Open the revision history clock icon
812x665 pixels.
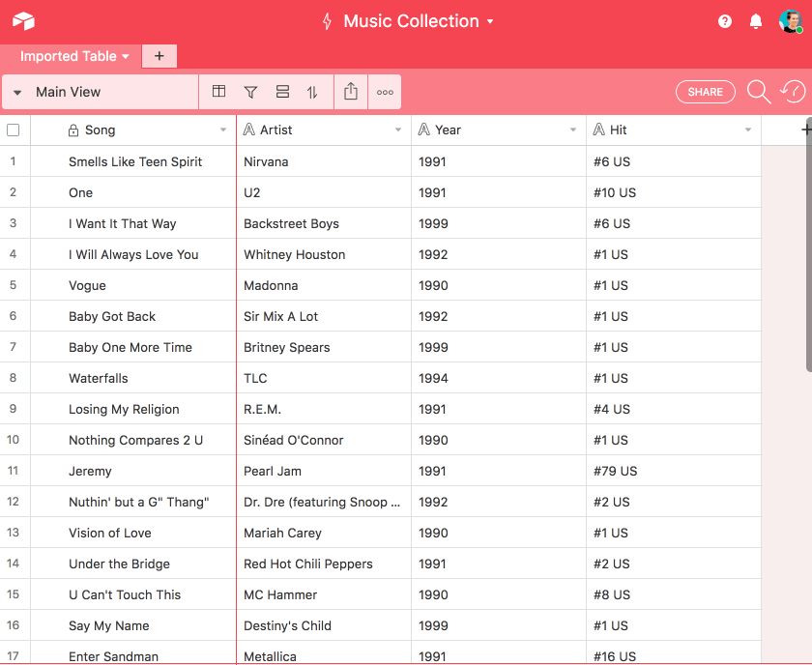point(792,92)
